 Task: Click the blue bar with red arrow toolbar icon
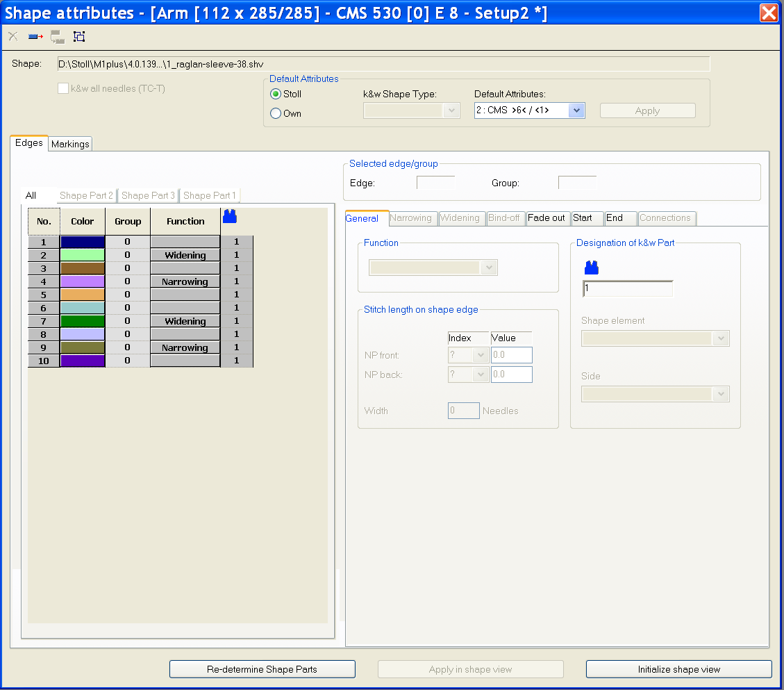tap(35, 37)
